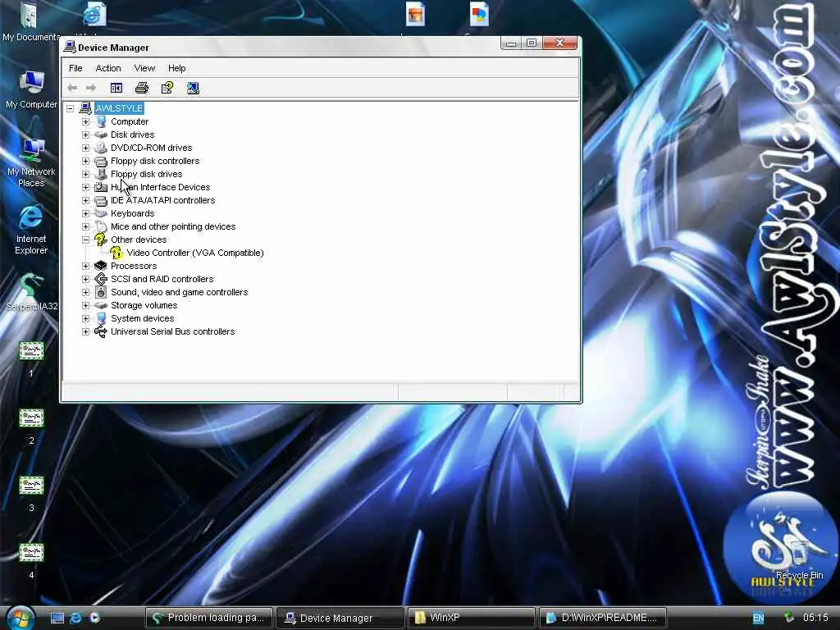Expand IDE ATA/ATAPI controllers category
Image resolution: width=840 pixels, height=630 pixels.
85,200
